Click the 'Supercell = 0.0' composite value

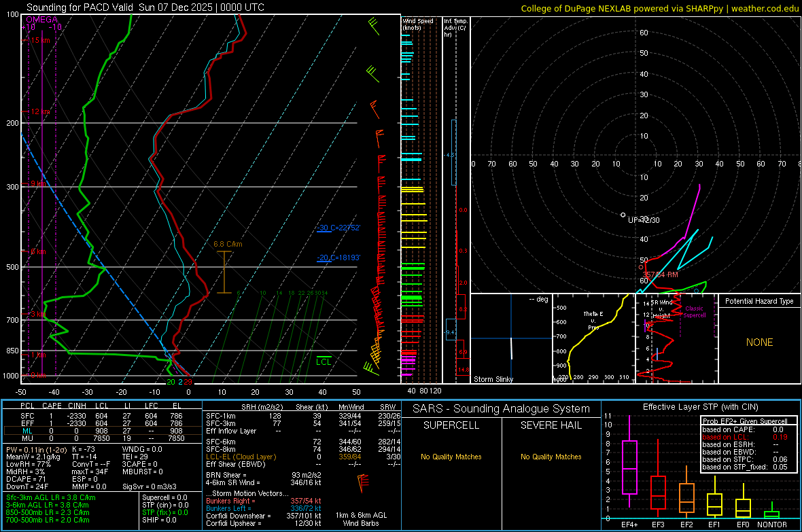point(164,497)
